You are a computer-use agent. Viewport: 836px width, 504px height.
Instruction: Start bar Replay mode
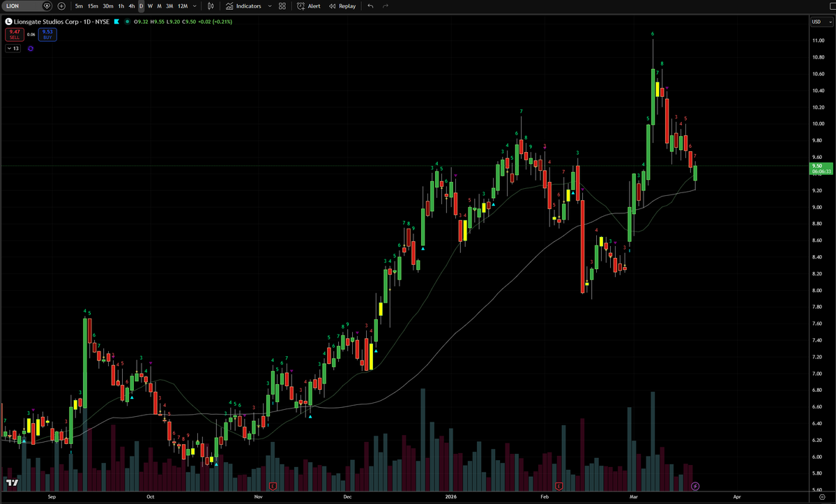coord(342,6)
